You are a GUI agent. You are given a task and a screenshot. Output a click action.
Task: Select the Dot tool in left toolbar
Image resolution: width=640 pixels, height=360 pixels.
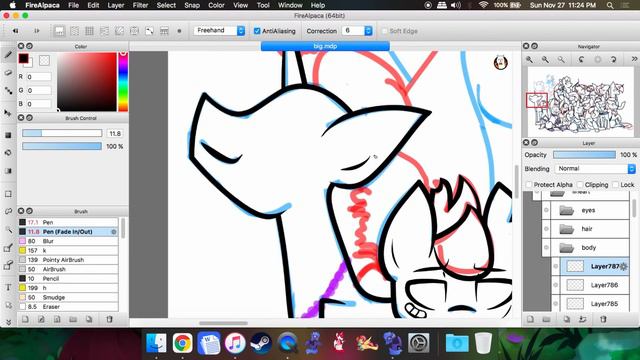(8, 91)
